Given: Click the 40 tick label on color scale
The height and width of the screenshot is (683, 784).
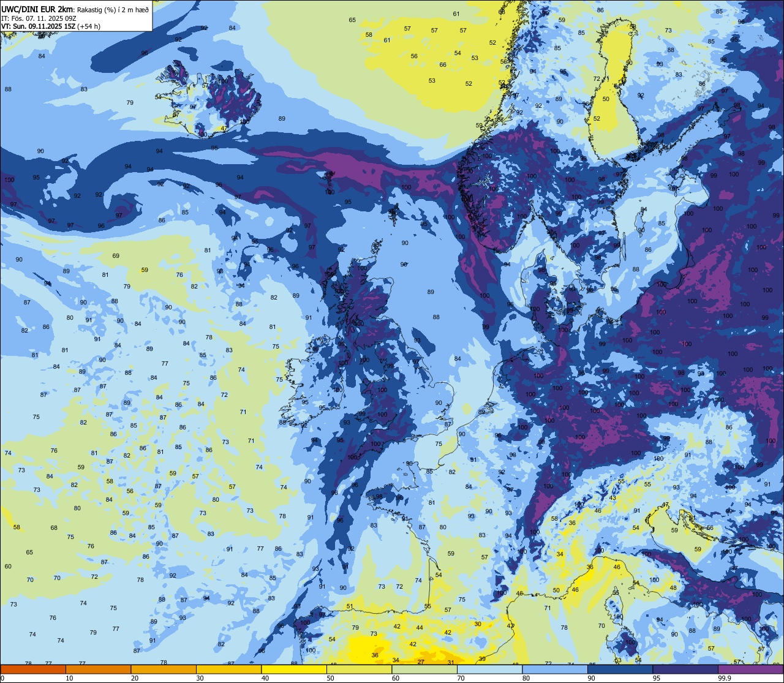Looking at the screenshot, I should (x=265, y=678).
